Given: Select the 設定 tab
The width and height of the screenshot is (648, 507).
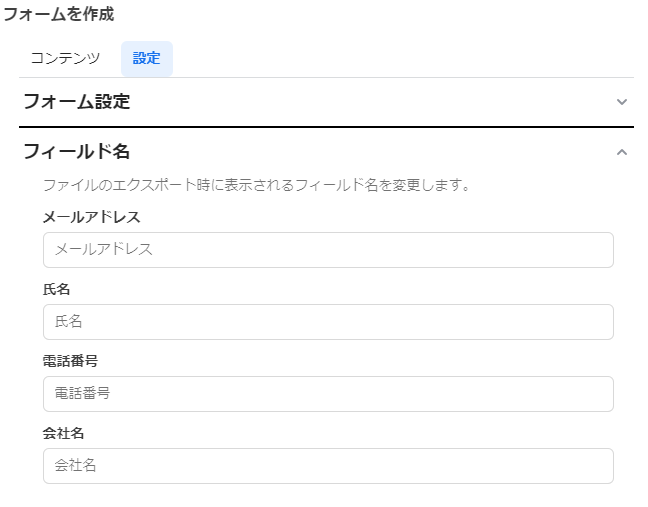Looking at the screenshot, I should coord(146,58).
